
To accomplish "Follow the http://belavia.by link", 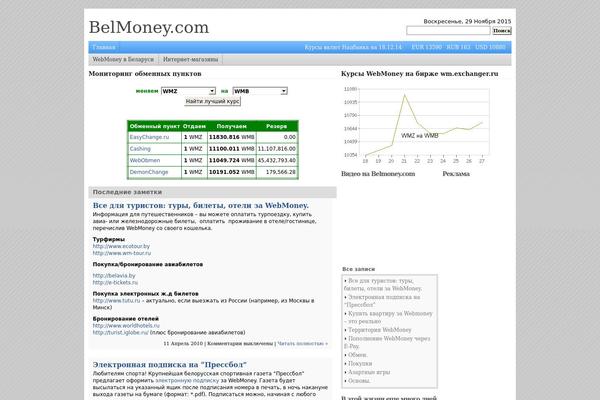I will pos(114,276).
